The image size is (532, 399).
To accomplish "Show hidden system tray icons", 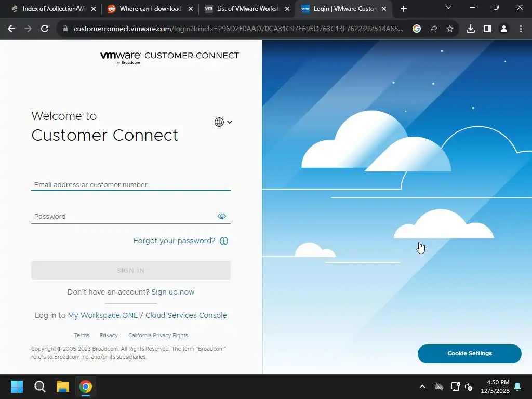I will (422, 387).
